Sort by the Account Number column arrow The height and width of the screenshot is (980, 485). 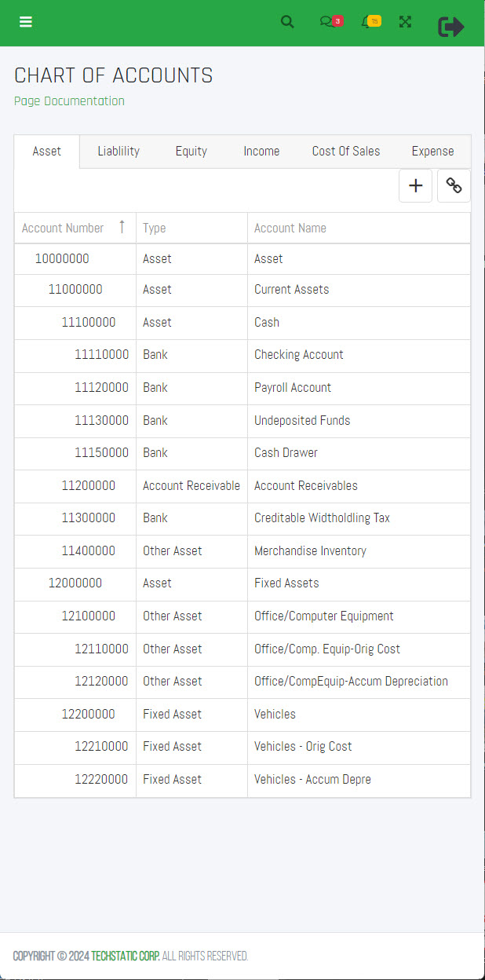click(122, 228)
